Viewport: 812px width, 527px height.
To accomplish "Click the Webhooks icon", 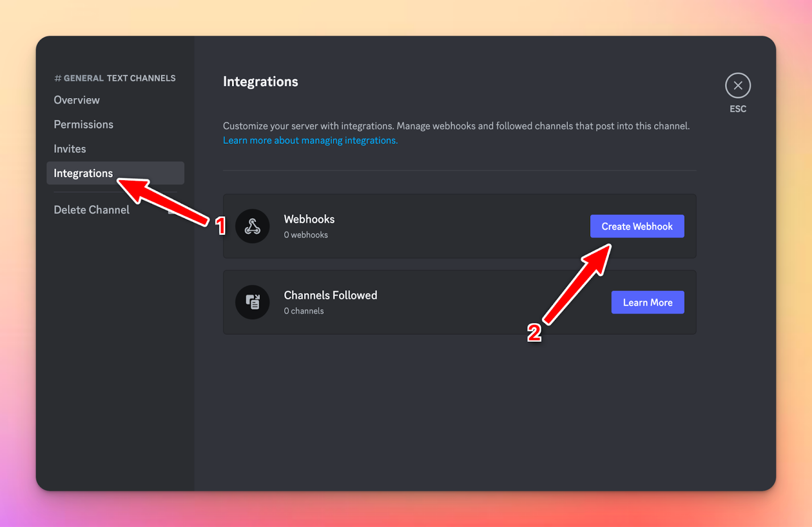I will [252, 226].
